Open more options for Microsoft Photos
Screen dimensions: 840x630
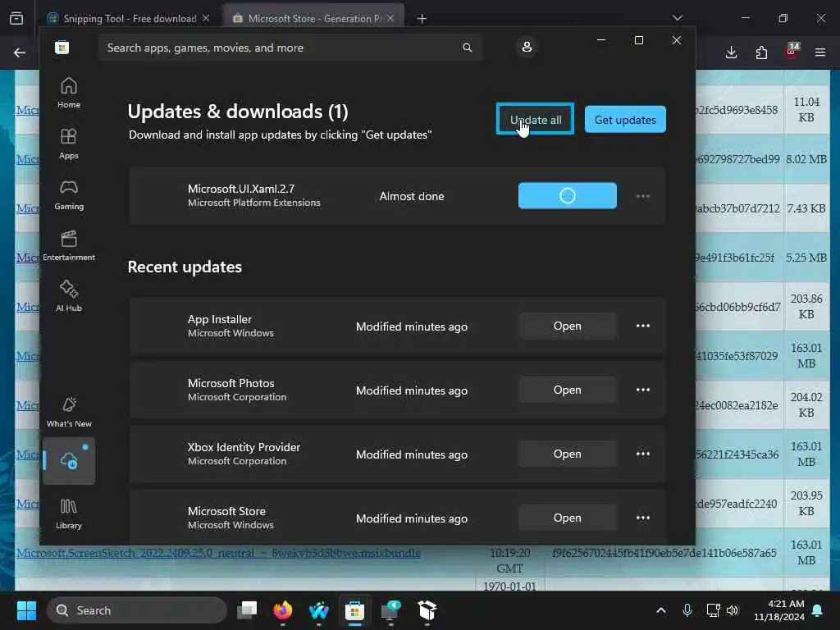click(x=643, y=390)
